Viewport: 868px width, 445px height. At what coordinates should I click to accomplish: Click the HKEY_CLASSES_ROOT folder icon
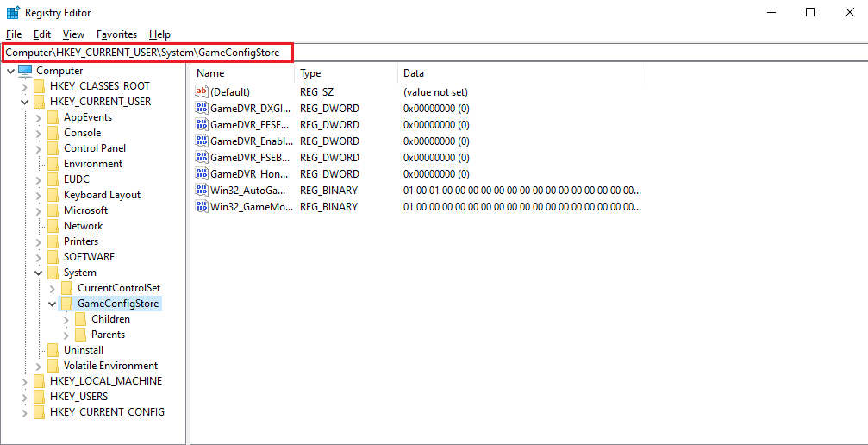[x=39, y=86]
